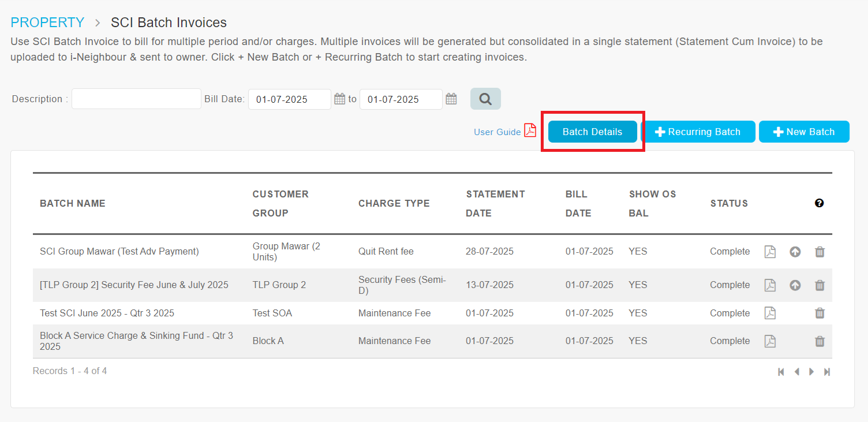Screen dimensions: 868x422
Task: Delete the SCI Group Mawar batch
Action: coord(820,252)
